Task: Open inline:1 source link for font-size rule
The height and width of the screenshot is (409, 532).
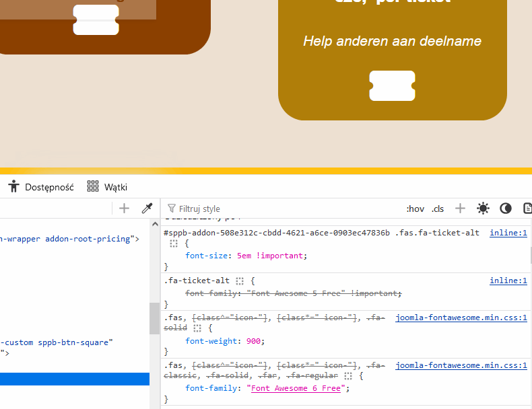Action: click(508, 233)
